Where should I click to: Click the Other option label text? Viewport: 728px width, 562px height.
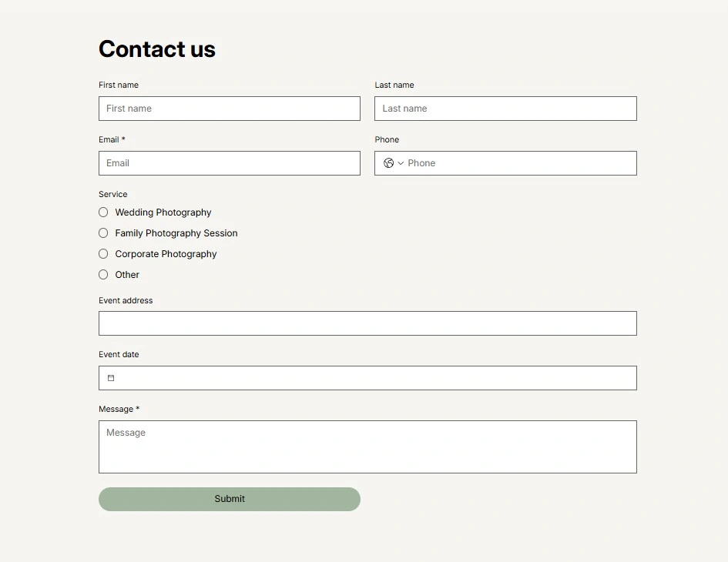pos(127,275)
